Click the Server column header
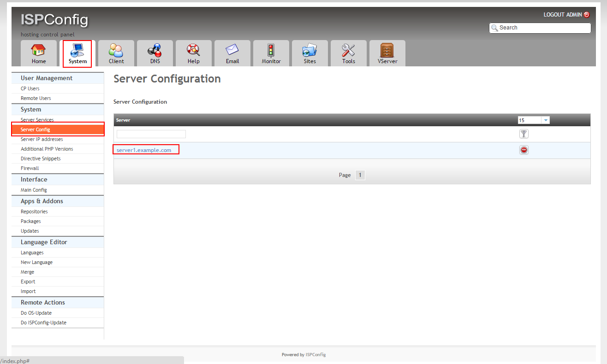 tap(123, 120)
